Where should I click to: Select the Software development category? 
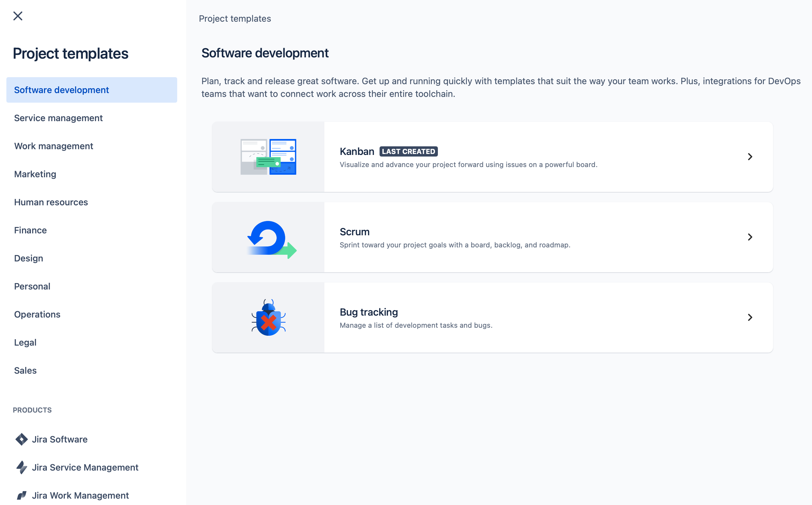[x=91, y=90]
